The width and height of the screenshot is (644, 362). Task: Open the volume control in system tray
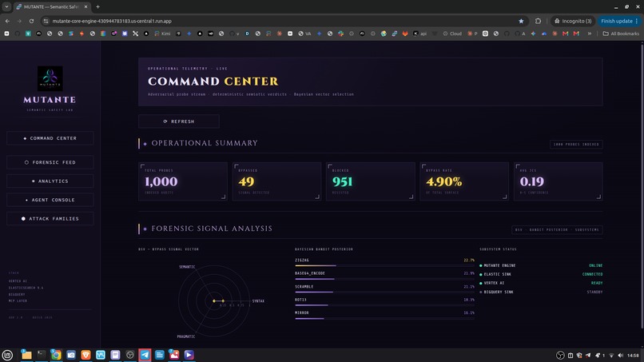620,356
